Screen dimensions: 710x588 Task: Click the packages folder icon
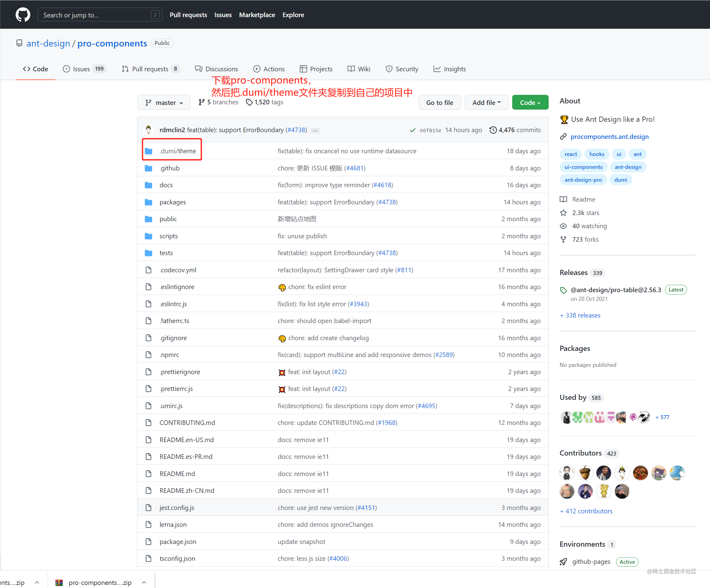[x=148, y=202]
